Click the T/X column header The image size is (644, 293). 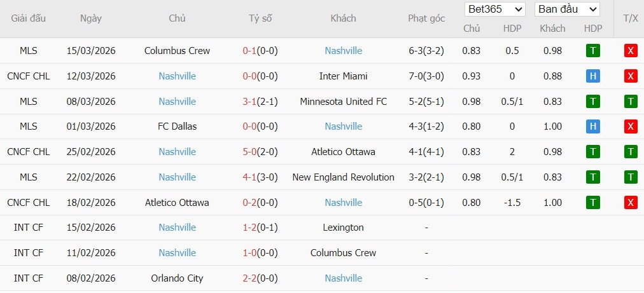tap(631, 18)
